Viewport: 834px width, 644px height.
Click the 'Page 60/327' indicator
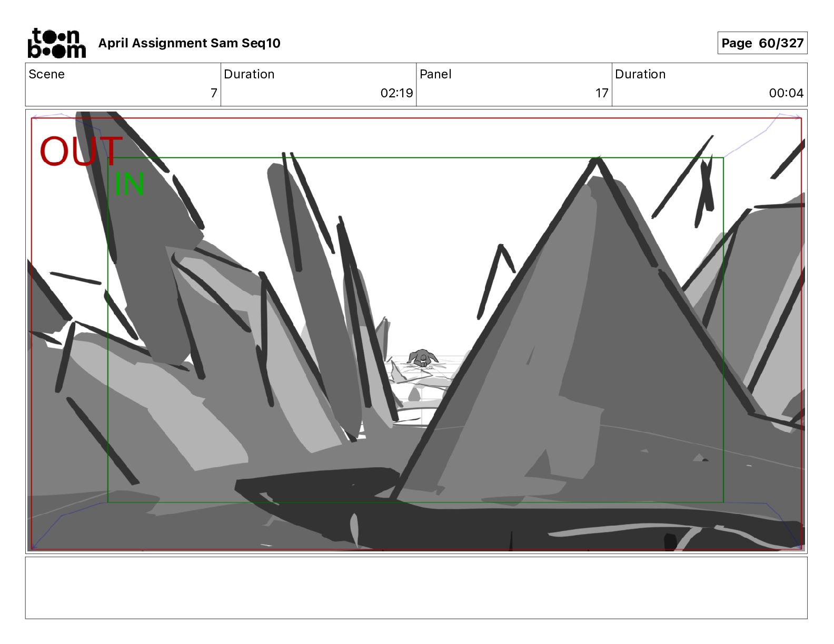(x=762, y=43)
